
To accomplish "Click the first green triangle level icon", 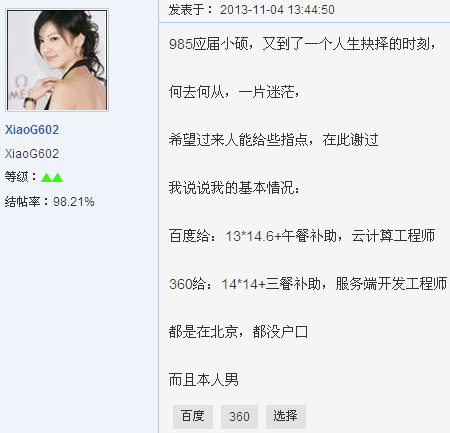I will [x=46, y=178].
